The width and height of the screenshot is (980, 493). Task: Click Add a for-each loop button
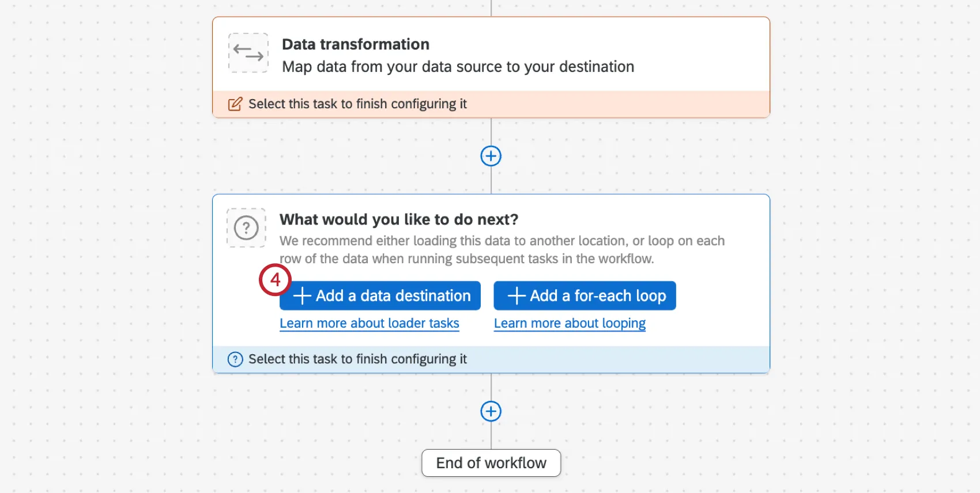[585, 295]
